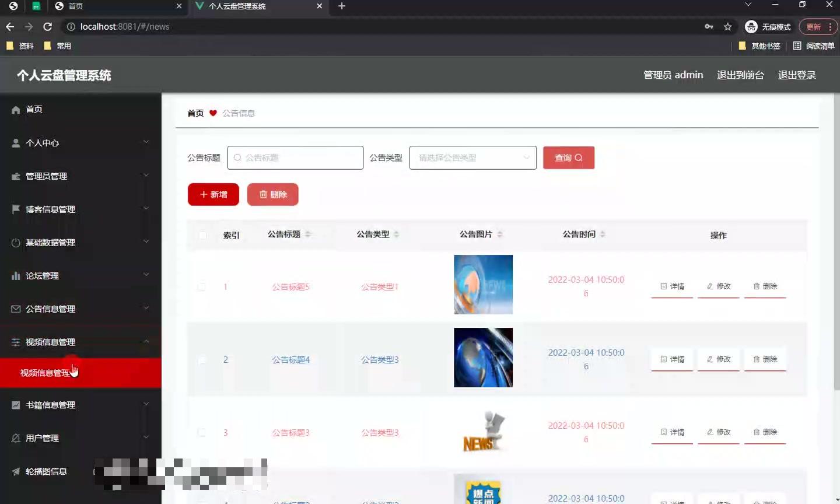Open the 阅读清单 reading list
Image resolution: width=840 pixels, height=504 pixels.
(x=813, y=45)
